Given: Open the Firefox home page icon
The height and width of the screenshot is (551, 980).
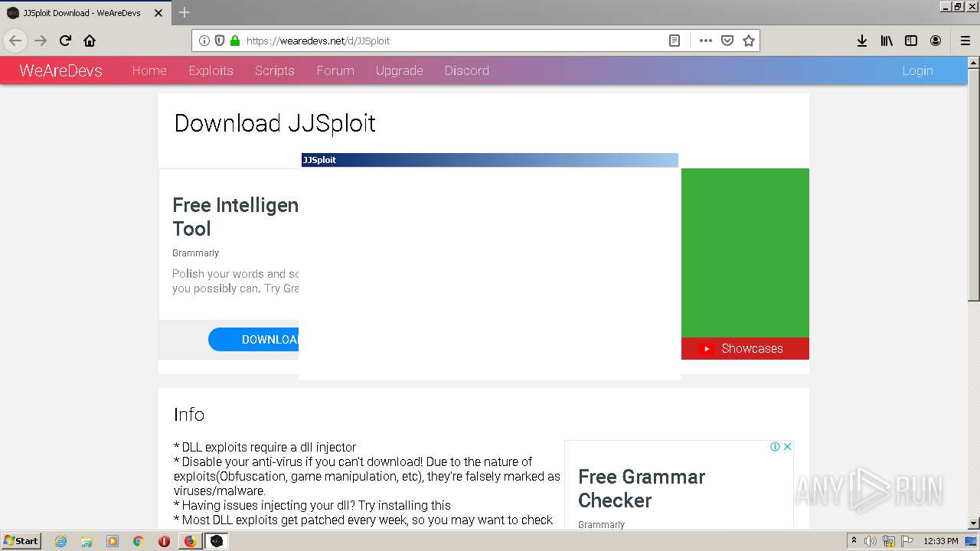Looking at the screenshot, I should 90,41.
